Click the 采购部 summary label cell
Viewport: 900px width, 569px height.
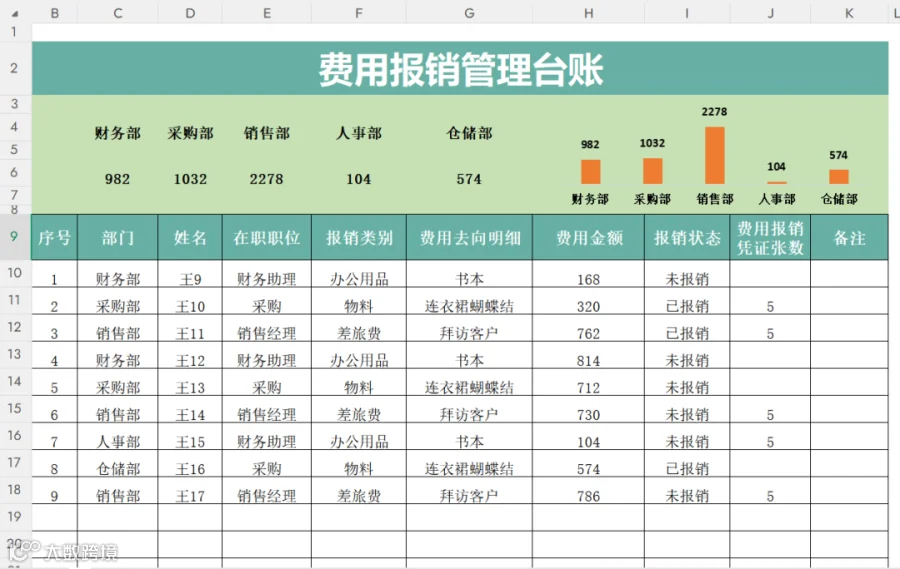(x=190, y=133)
